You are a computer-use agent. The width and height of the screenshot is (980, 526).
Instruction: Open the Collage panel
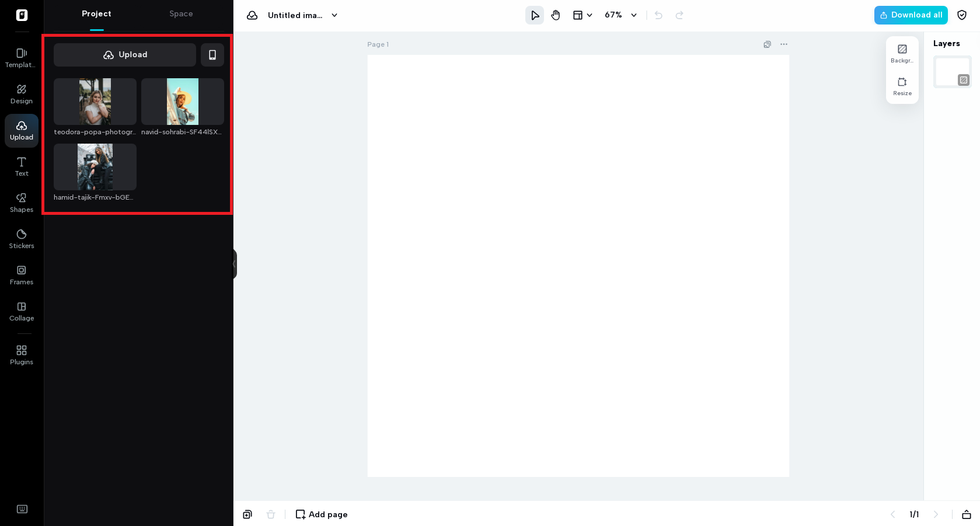[22, 311]
